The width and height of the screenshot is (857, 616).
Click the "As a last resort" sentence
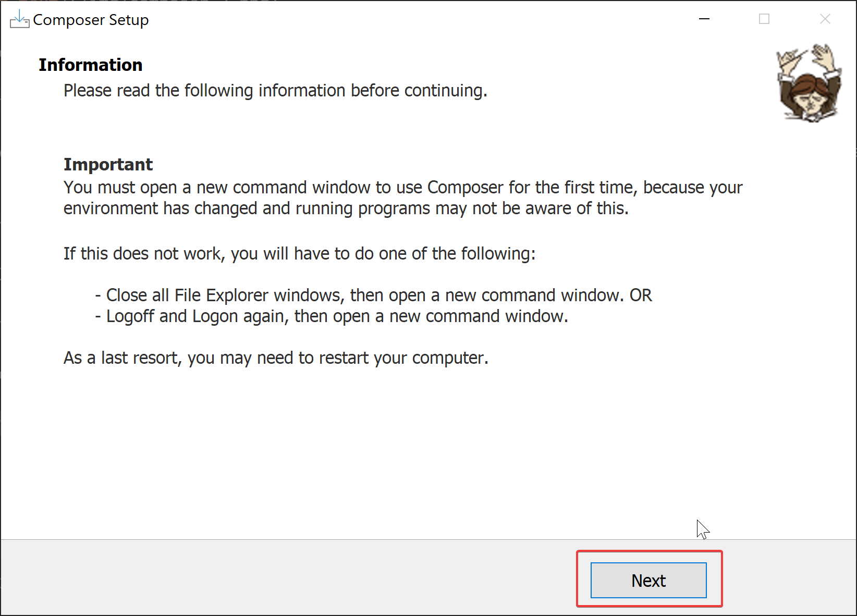coord(276,358)
